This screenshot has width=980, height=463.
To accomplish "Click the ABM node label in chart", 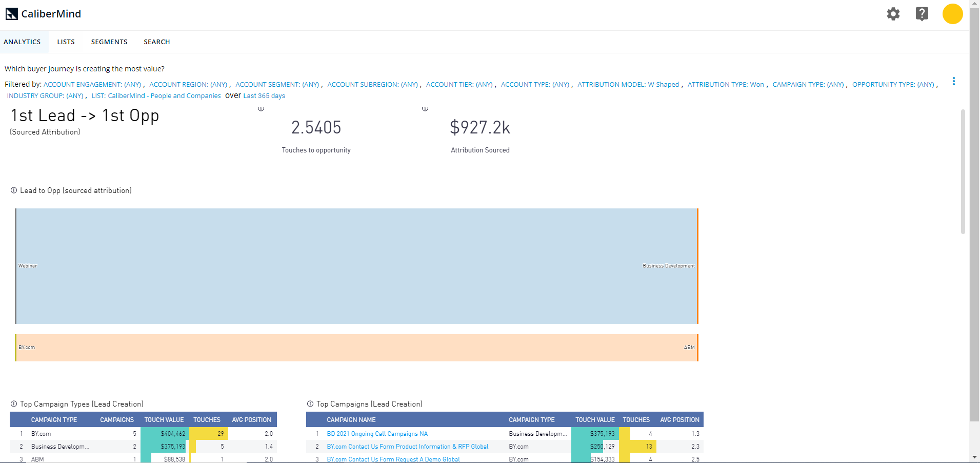I will click(x=689, y=348).
